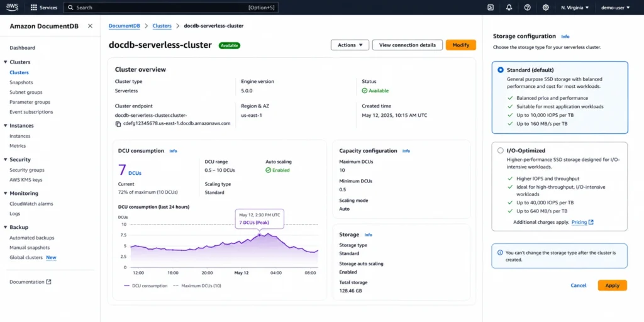Select the Standard (default) radio button
The width and height of the screenshot is (644, 322).
tap(500, 70)
